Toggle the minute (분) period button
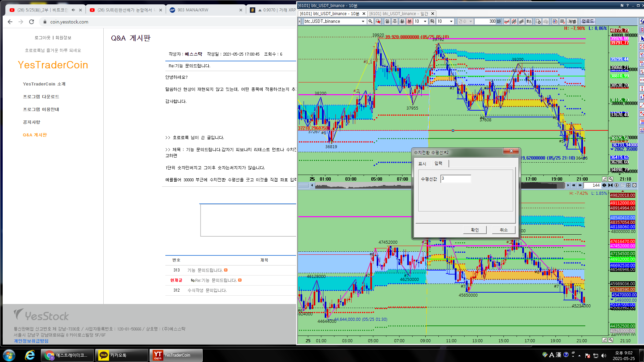 click(410, 21)
